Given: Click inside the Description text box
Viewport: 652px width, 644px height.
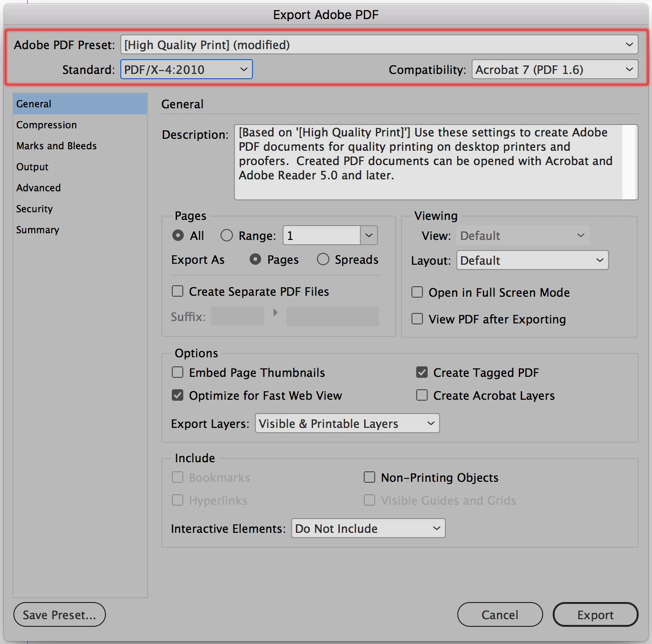Looking at the screenshot, I should coord(429,162).
